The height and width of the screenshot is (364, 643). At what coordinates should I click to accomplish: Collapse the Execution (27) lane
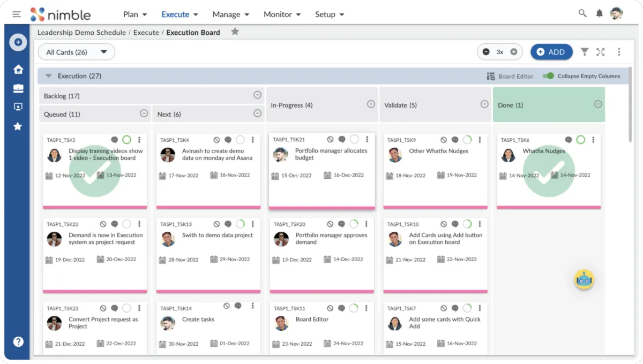(49, 76)
